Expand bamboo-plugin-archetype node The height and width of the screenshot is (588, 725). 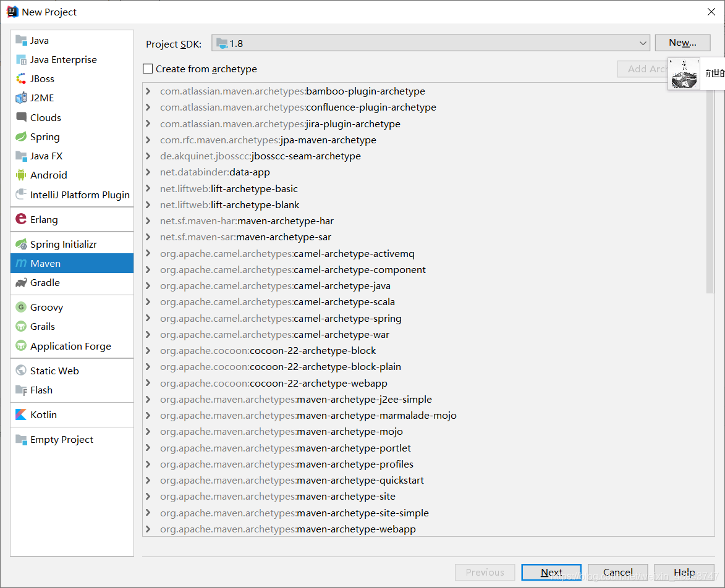pos(148,91)
